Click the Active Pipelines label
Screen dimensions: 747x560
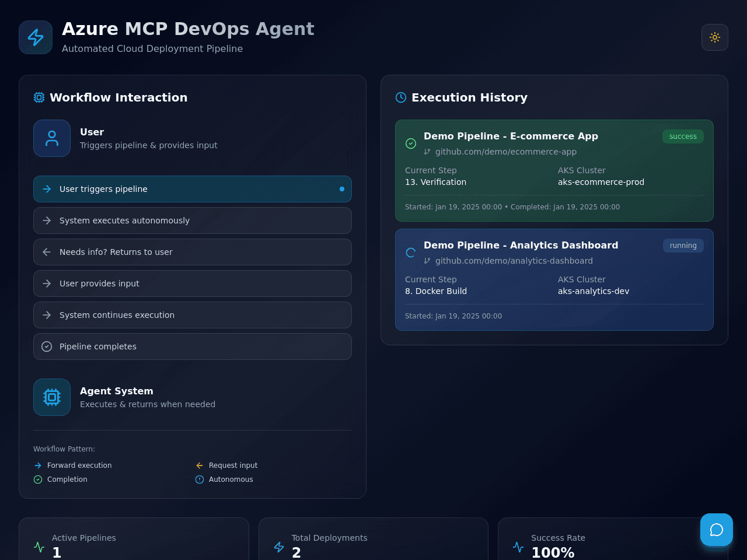[84, 538]
